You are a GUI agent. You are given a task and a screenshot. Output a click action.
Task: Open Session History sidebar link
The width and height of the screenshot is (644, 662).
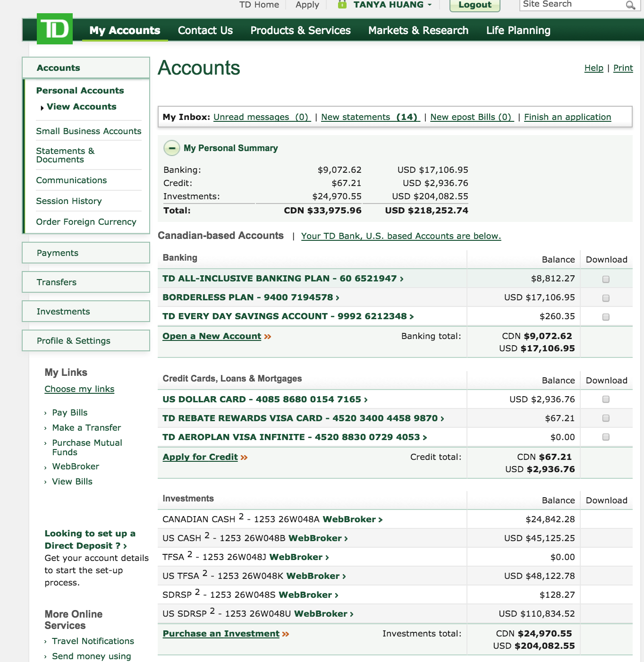tap(69, 201)
